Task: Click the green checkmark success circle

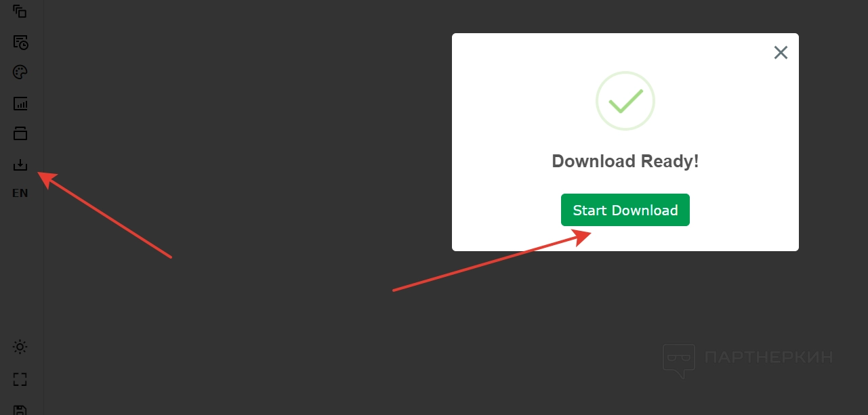Action: tap(625, 101)
